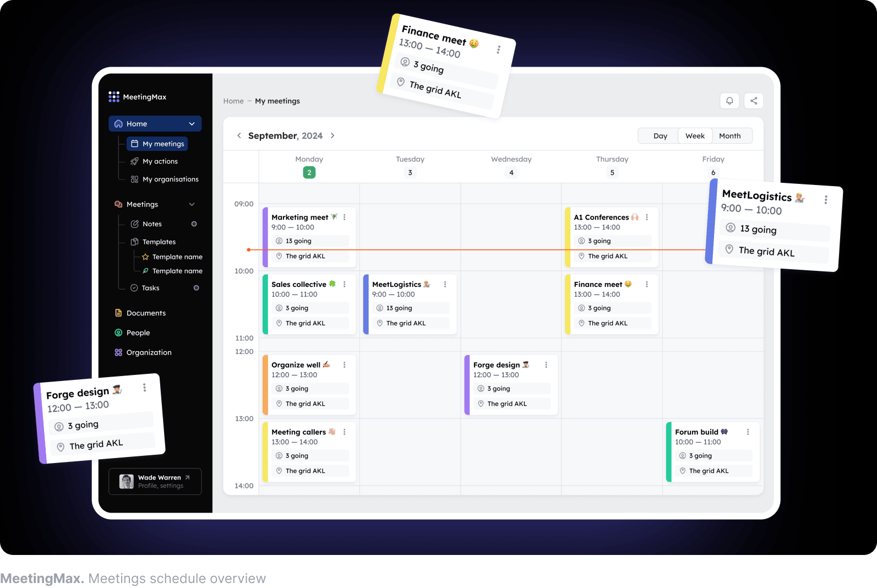Click the star icon beside Template name
The height and width of the screenshot is (588, 877).
[x=145, y=257]
